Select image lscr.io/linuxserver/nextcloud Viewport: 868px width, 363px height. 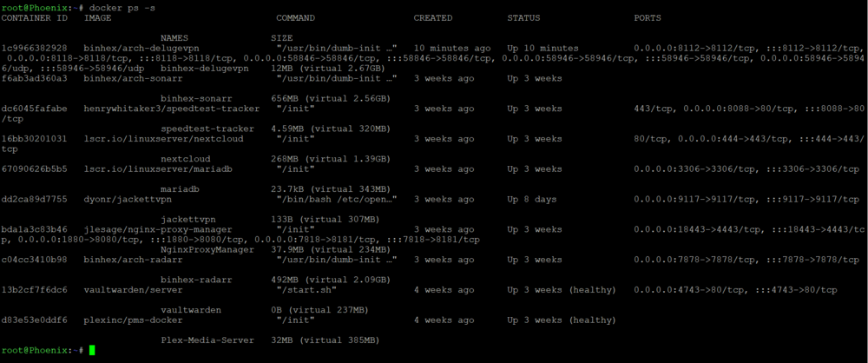(163, 139)
